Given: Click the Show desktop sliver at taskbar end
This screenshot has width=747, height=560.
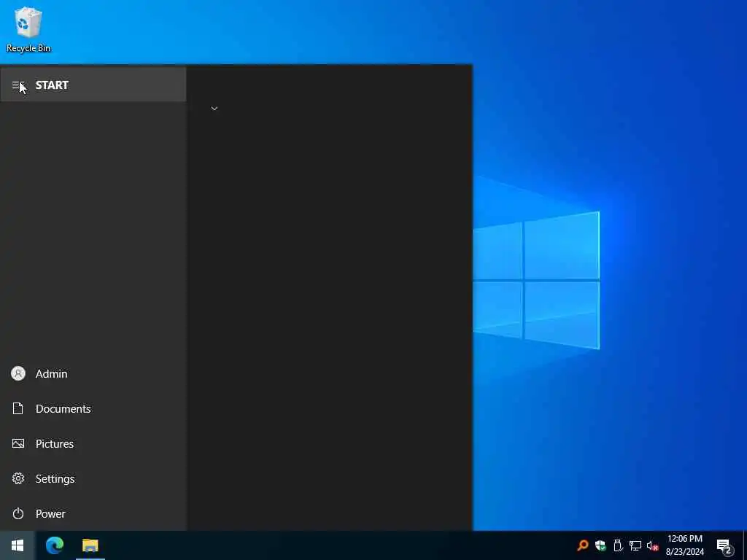Looking at the screenshot, I should [x=745, y=545].
